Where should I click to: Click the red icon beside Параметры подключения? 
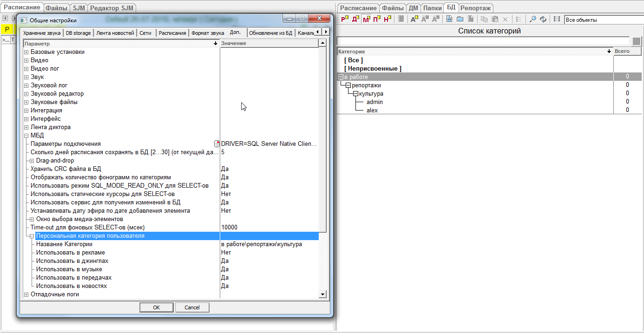(x=217, y=144)
